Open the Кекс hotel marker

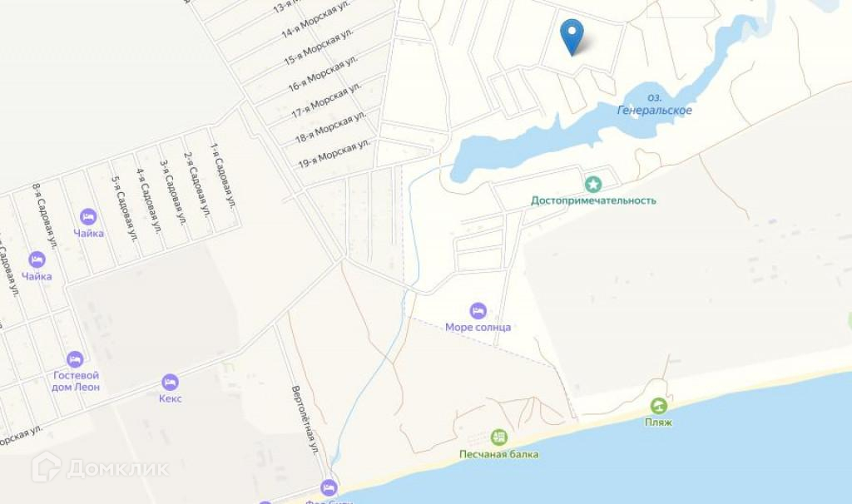(x=170, y=382)
